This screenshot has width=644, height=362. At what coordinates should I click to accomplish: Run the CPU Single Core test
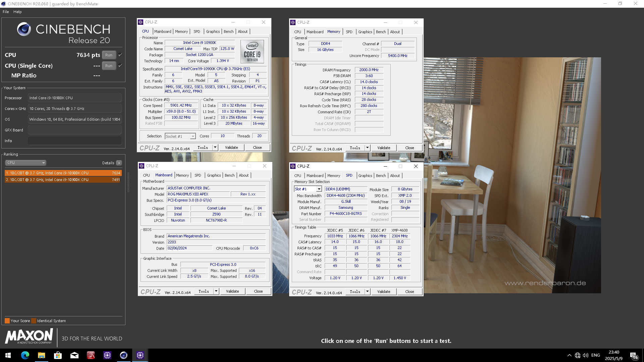click(x=109, y=66)
